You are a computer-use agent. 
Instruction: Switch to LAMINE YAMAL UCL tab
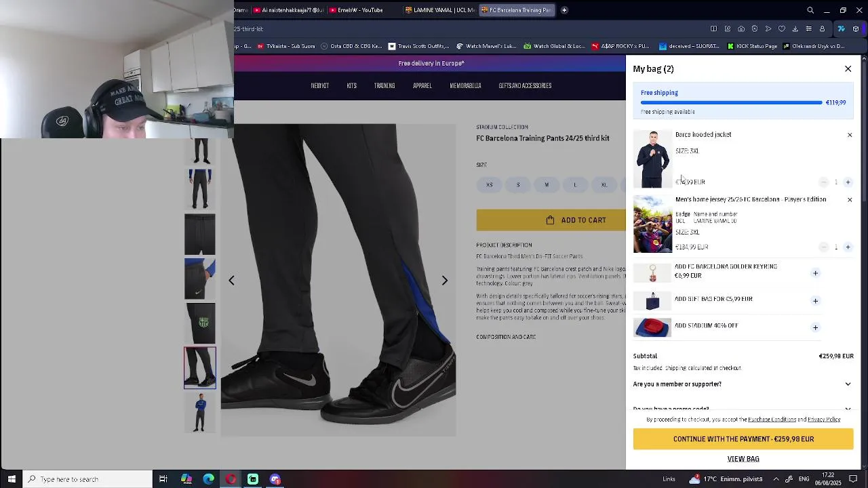click(440, 10)
